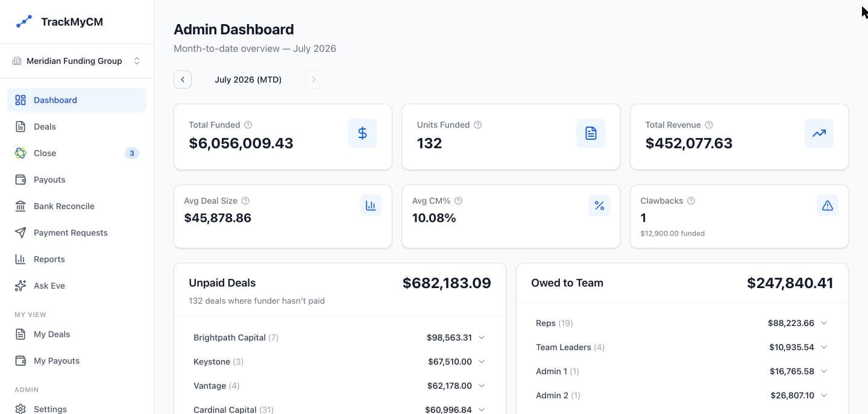Click the Clawbacks help icon

[691, 201]
